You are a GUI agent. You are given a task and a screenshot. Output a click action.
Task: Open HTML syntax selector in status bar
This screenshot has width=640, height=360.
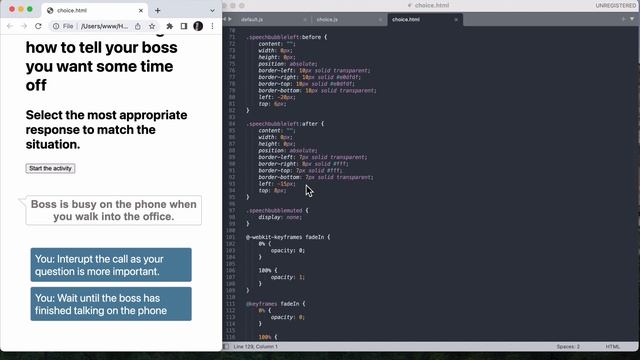tap(612, 347)
